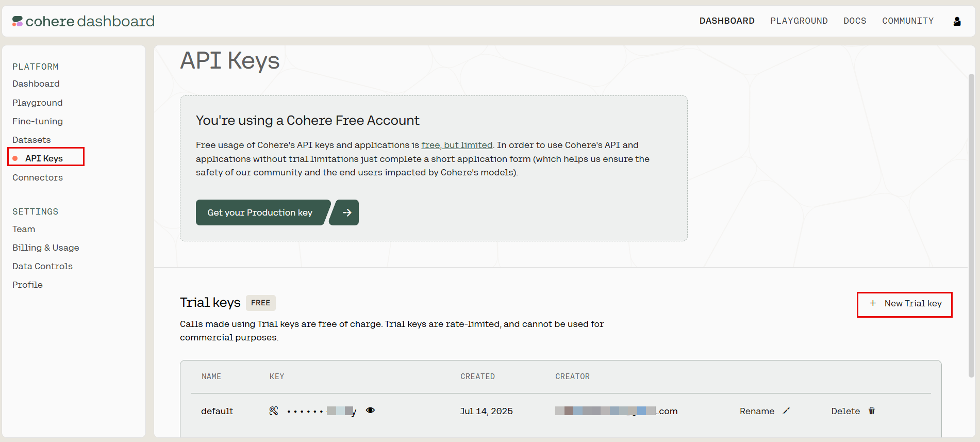Click the FREE badge next to Trial keys
Image resolution: width=980 pixels, height=442 pixels.
click(x=260, y=303)
